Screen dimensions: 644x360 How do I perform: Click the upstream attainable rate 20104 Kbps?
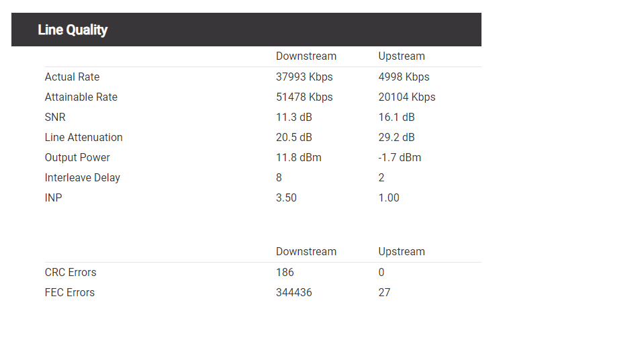[406, 97]
